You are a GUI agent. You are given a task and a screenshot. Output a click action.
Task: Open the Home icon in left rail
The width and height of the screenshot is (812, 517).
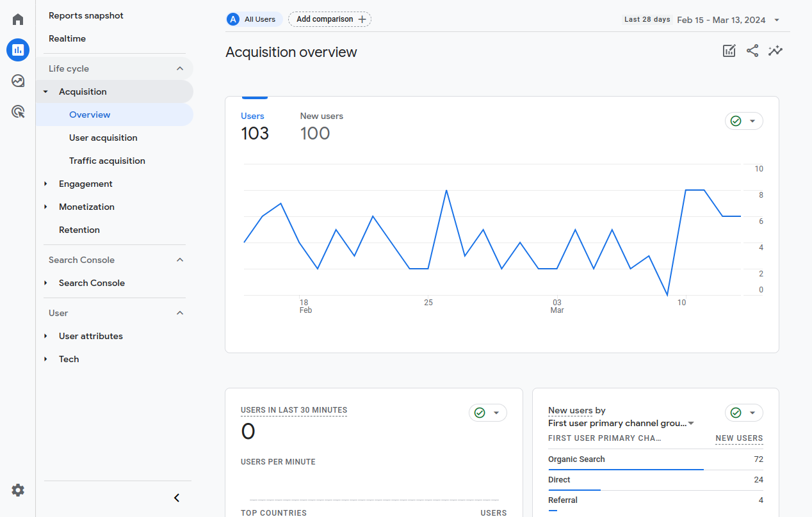click(18, 19)
